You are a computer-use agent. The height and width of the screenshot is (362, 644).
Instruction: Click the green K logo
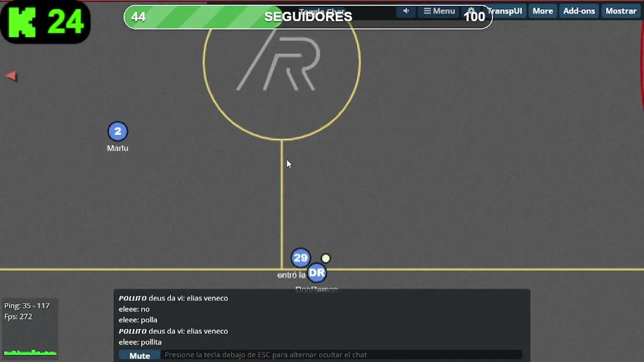pyautogui.click(x=22, y=22)
